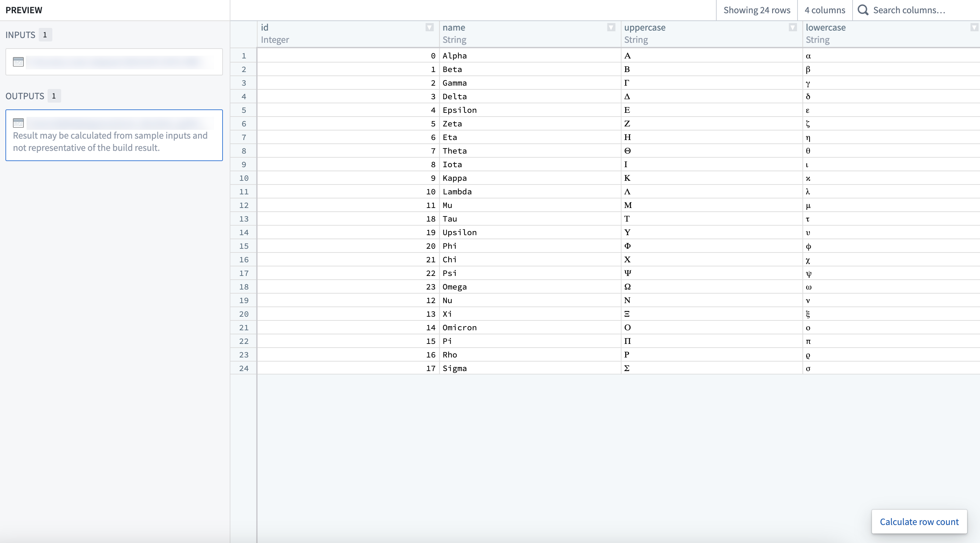The image size is (980, 543).
Task: Click row 13 Tau entry
Action: pyautogui.click(x=449, y=219)
